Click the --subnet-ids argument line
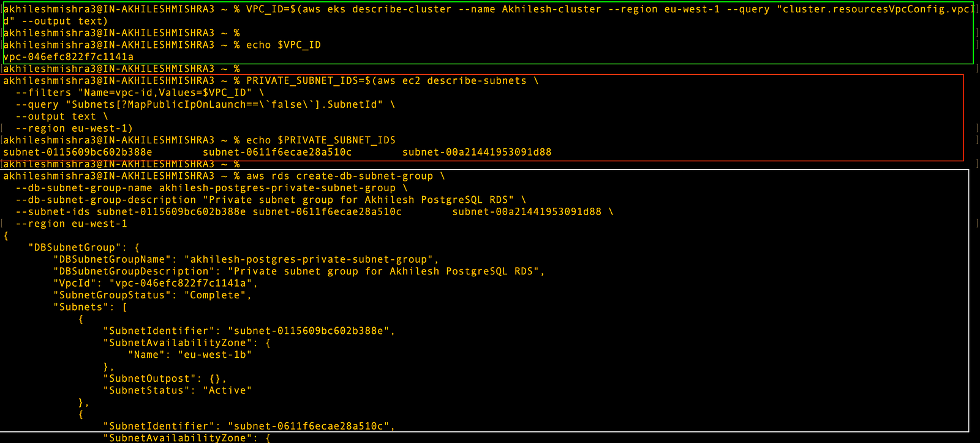 [314, 211]
